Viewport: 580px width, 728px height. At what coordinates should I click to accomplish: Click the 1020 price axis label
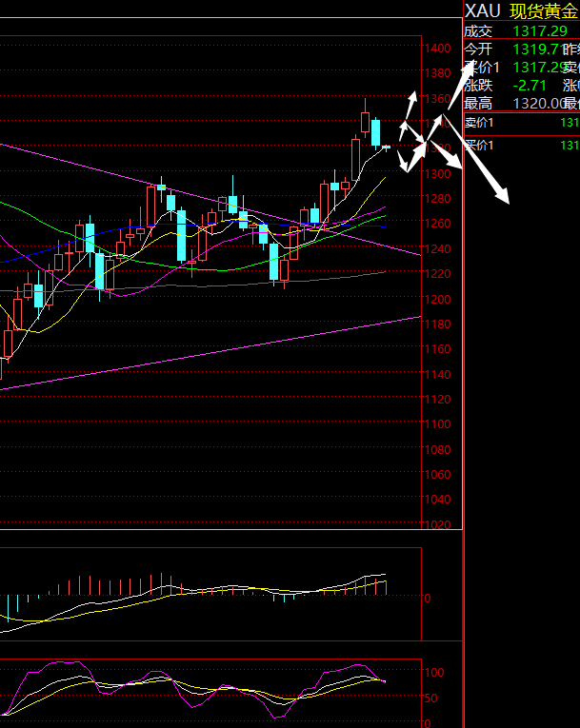coord(438,525)
